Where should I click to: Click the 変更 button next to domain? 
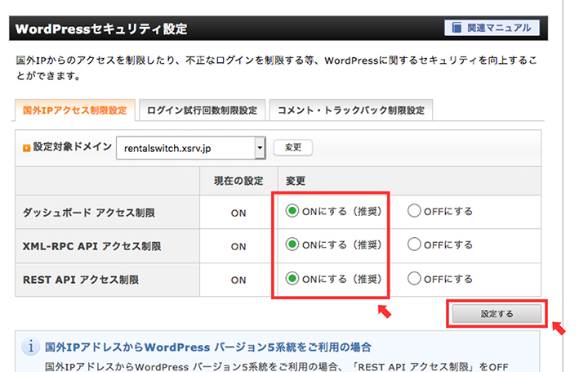(293, 147)
